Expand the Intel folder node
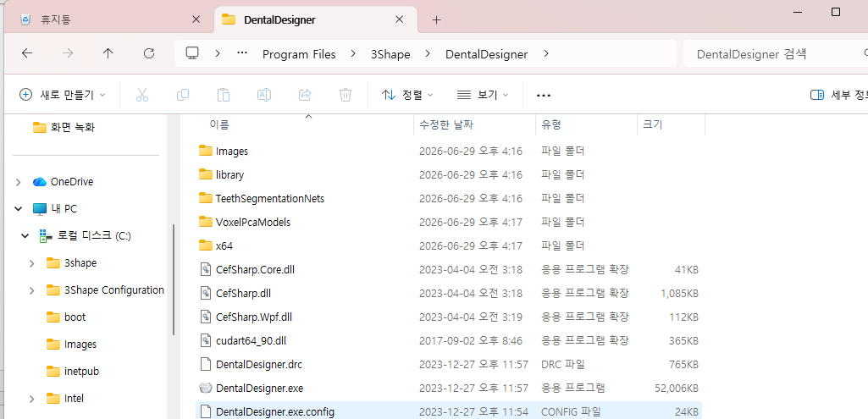Screen dimensions: 868x419 [x=32, y=399]
